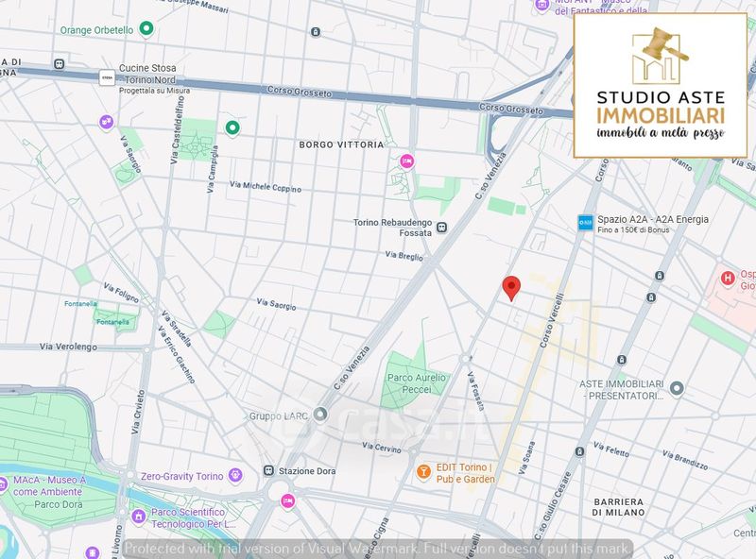This screenshot has height=559, width=756.
Task: Click the EDIT Torino Pub e Garden label
Action: [x=465, y=473]
